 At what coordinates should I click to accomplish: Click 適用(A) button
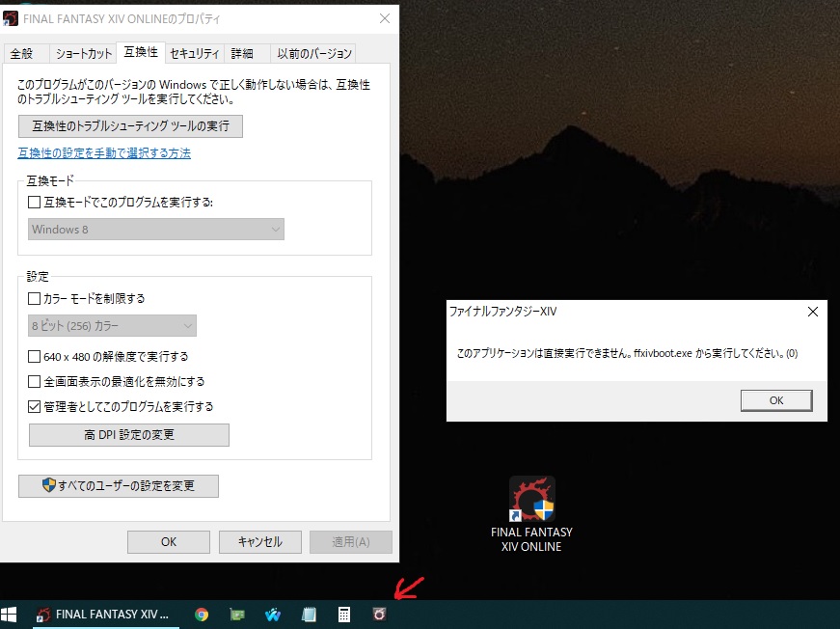tap(351, 542)
